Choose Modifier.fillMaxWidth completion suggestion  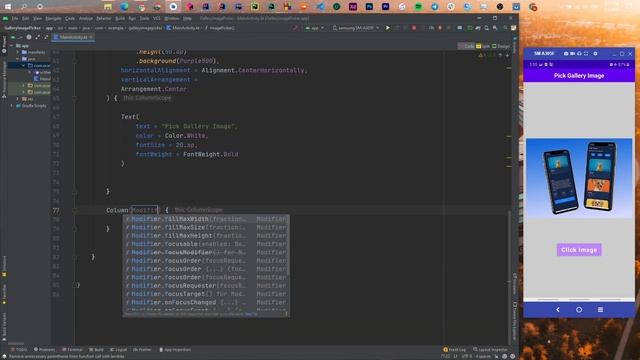(x=206, y=219)
